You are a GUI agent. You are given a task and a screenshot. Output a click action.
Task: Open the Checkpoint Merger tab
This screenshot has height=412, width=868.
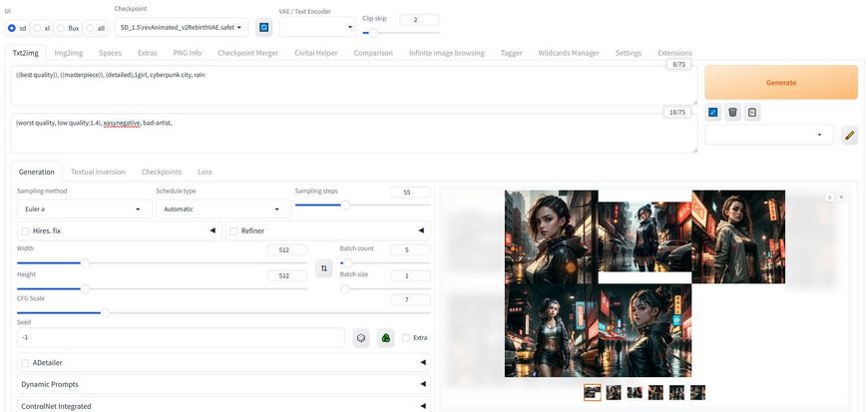point(248,53)
